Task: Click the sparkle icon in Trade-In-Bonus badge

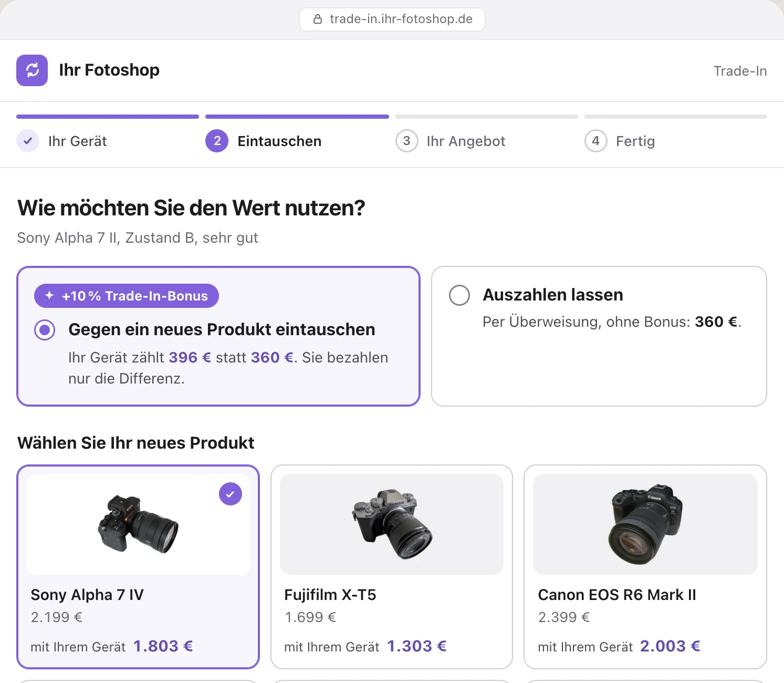Action: [x=49, y=296]
